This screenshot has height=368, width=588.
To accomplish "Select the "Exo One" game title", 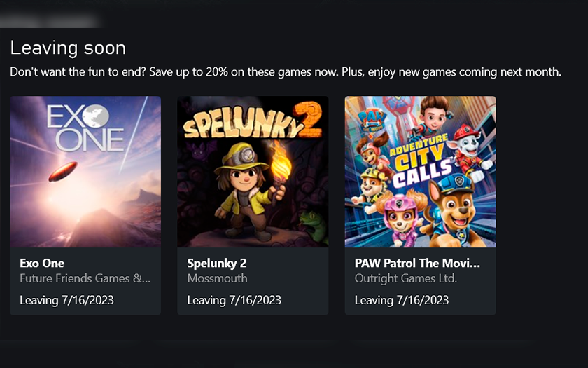I will point(42,264).
